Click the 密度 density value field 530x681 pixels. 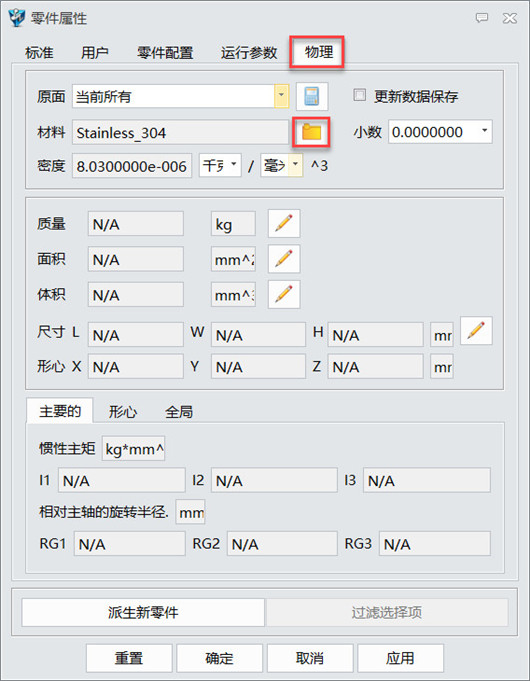coord(132,165)
